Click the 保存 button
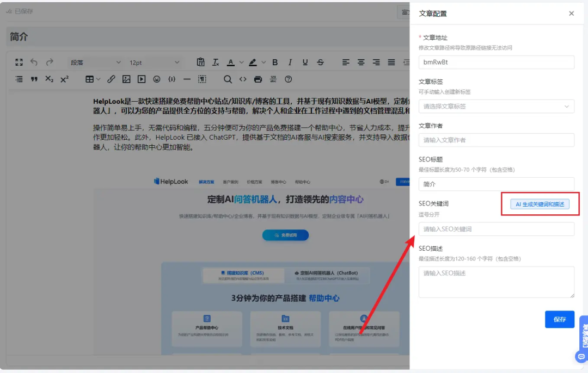This screenshot has height=373, width=588. click(x=560, y=319)
